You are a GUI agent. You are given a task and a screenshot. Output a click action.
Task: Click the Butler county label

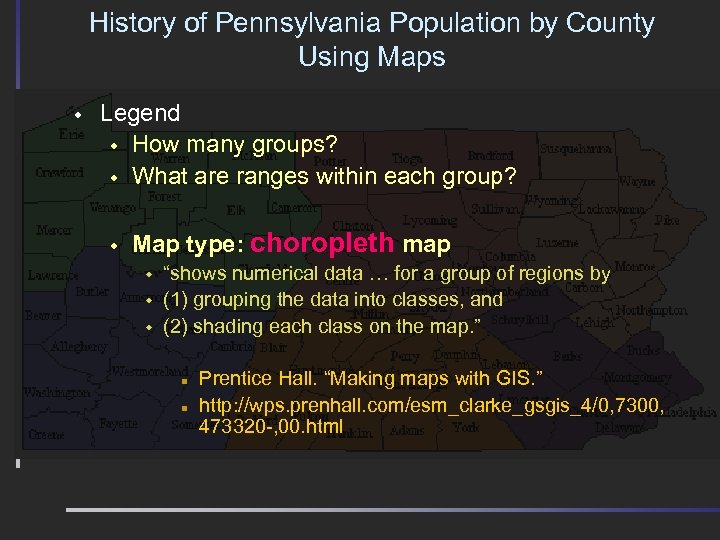(92, 291)
